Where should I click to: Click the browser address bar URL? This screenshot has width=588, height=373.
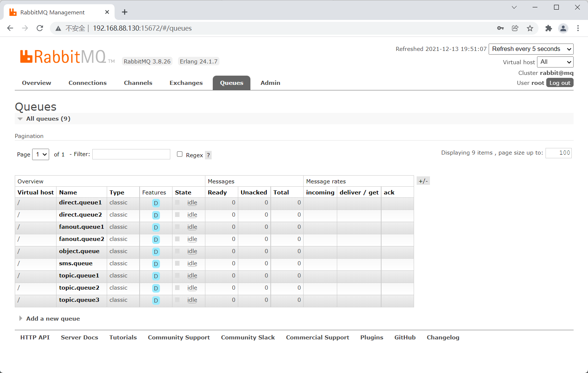(142, 28)
